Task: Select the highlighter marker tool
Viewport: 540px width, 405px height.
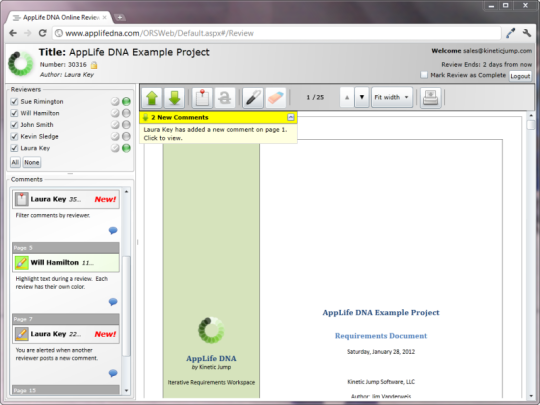Action: coord(253,97)
